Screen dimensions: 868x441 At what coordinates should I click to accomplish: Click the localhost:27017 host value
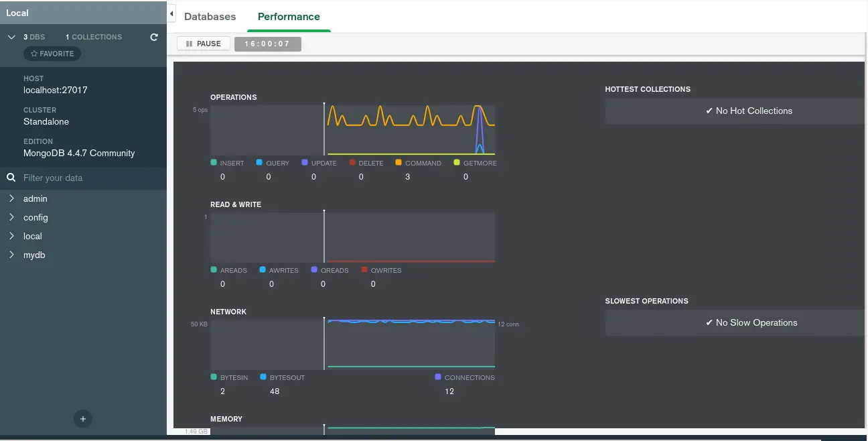click(56, 90)
